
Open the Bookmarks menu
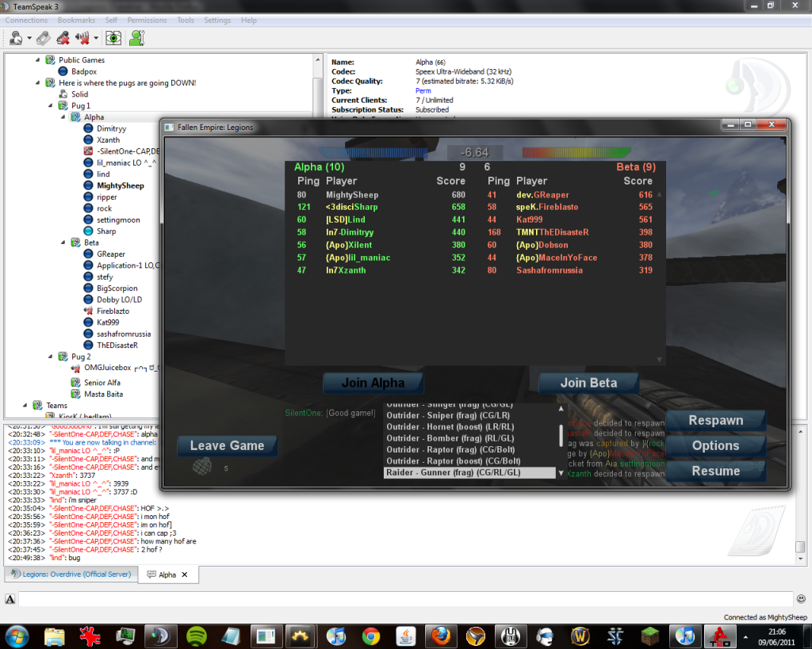point(77,20)
